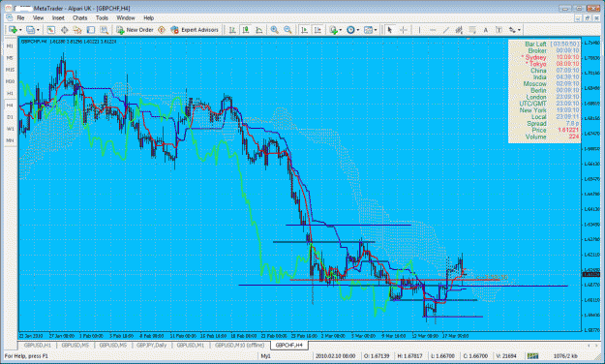Click the clock Periodicity icon
The image size is (605, 364).
(350, 30)
